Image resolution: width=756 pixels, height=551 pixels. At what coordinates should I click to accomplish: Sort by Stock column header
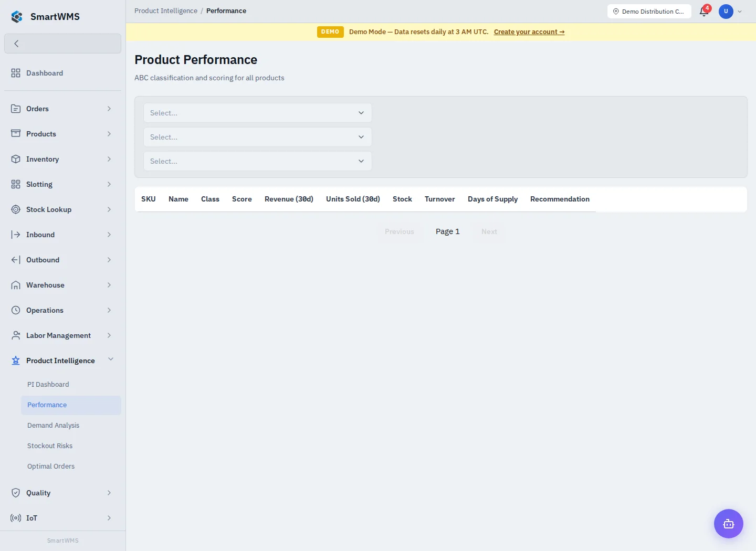[402, 199]
